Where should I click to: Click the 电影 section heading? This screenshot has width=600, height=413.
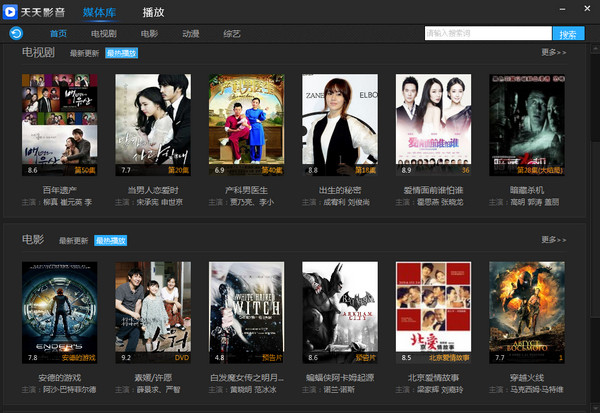(33, 240)
